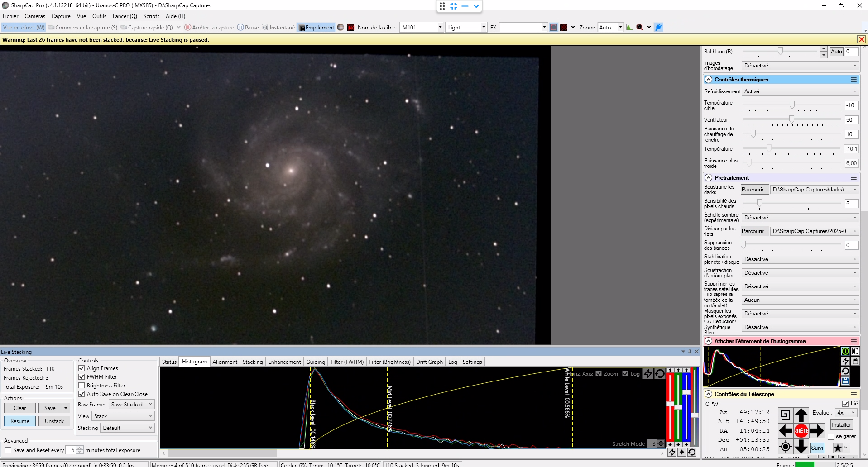This screenshot has height=467, width=868.
Task: Uncheck Align Frames
Action: pyautogui.click(x=82, y=368)
